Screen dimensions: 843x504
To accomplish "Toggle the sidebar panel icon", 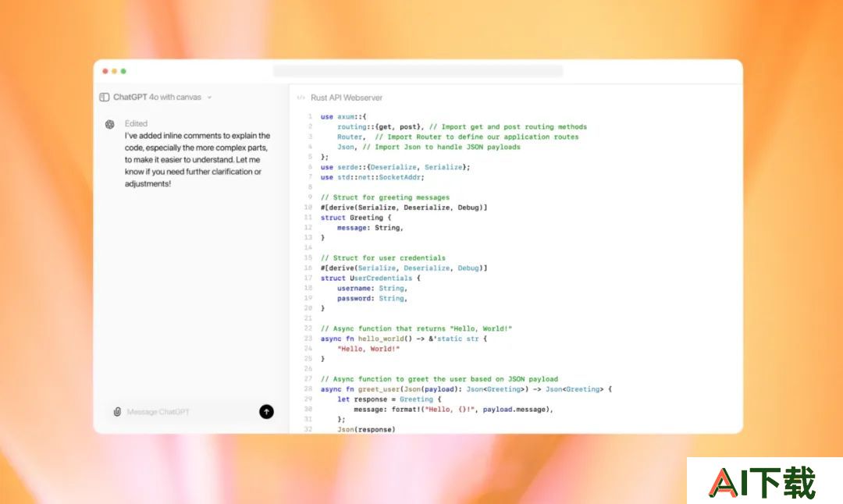I will tap(105, 98).
